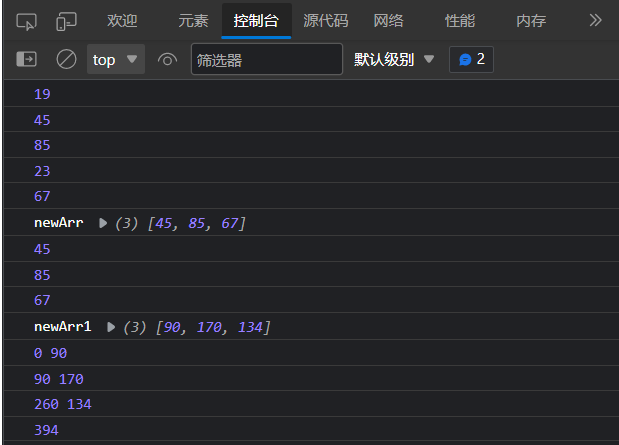Select the 控制台 tab

(x=256, y=21)
